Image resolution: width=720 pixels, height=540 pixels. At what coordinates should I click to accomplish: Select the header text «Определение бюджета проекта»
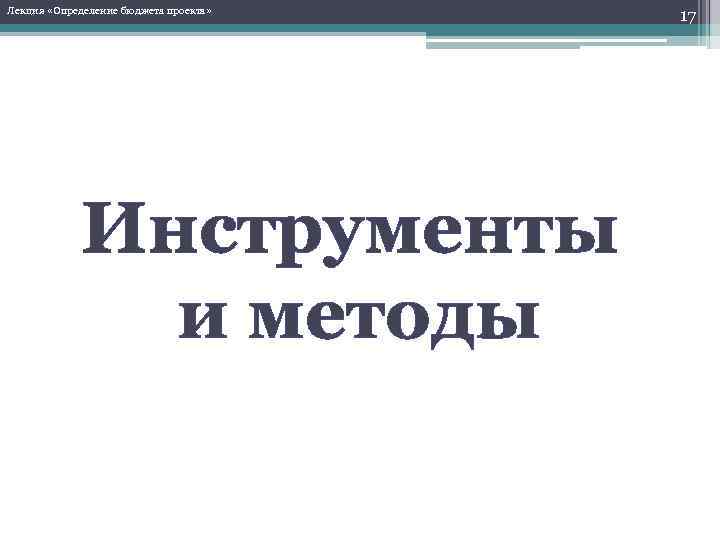pyautogui.click(x=129, y=11)
